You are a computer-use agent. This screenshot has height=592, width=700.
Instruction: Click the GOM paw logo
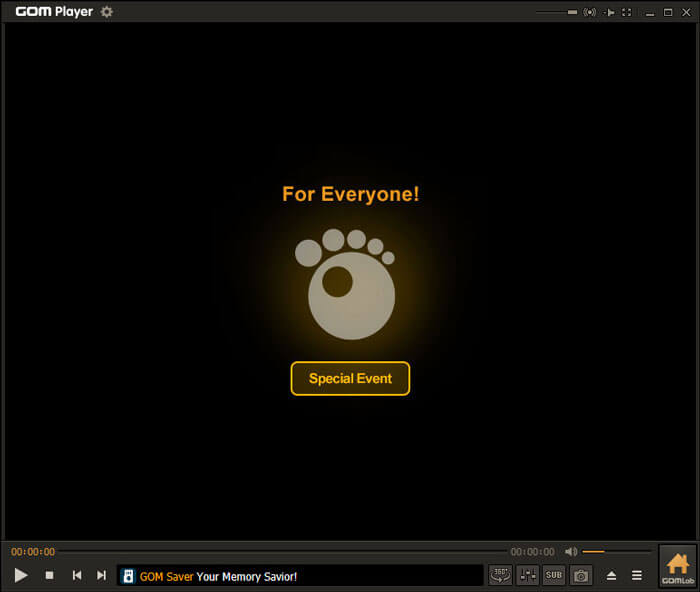coord(345,284)
